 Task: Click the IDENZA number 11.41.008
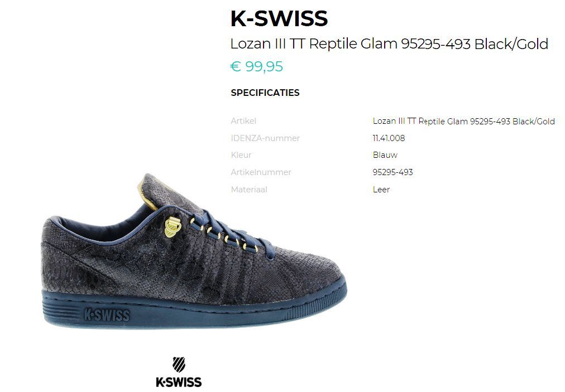click(x=389, y=138)
